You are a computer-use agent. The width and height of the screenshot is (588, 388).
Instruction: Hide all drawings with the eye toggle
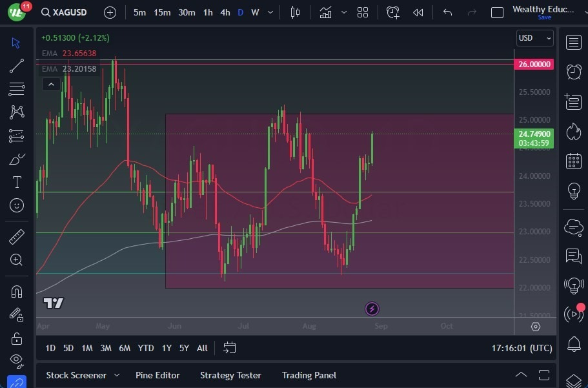pos(16,360)
